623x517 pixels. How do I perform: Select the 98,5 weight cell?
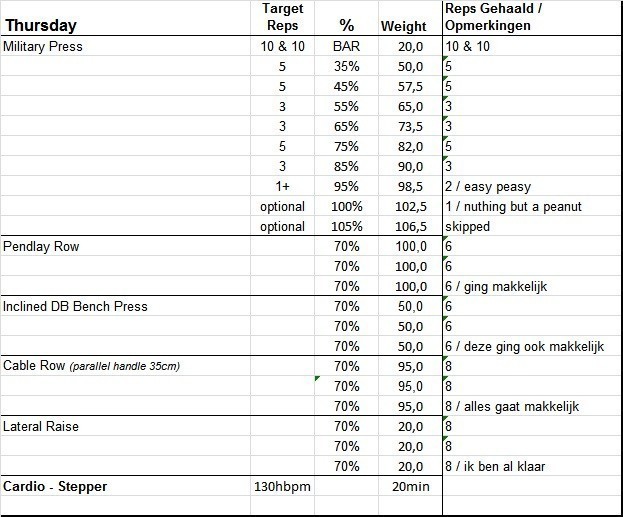(x=409, y=186)
